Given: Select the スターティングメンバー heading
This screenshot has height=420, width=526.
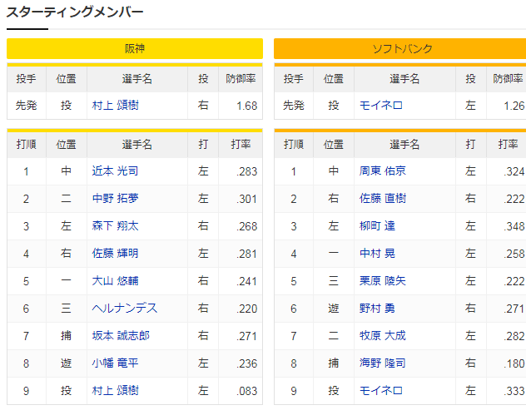Looking at the screenshot, I should (x=75, y=12).
